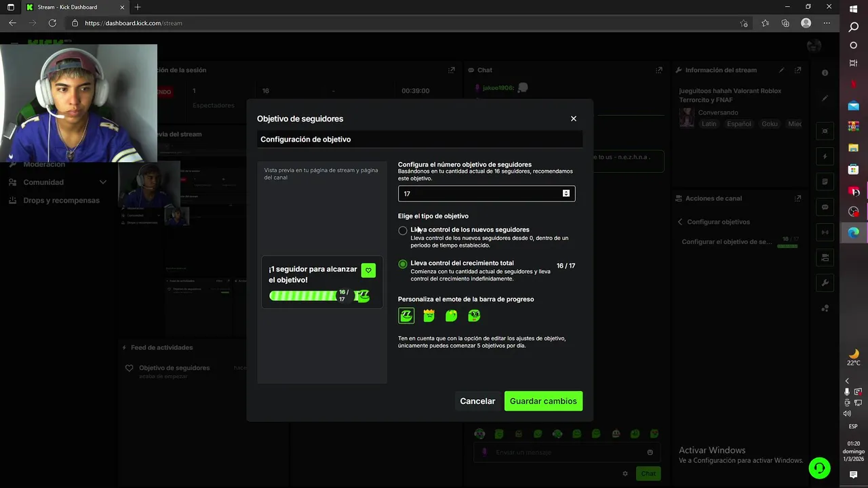Click the Stream - Kick Dashboard tab
The height and width of the screenshot is (488, 868).
pos(73,7)
